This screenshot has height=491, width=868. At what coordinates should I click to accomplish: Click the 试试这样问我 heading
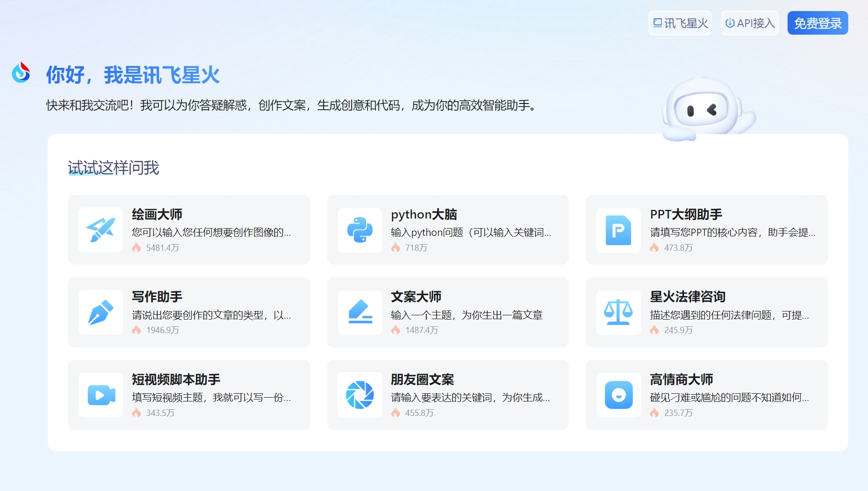click(113, 168)
